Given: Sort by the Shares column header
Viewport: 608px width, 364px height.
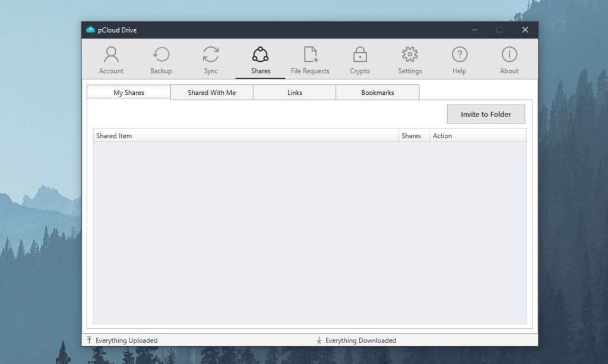Looking at the screenshot, I should (414, 135).
